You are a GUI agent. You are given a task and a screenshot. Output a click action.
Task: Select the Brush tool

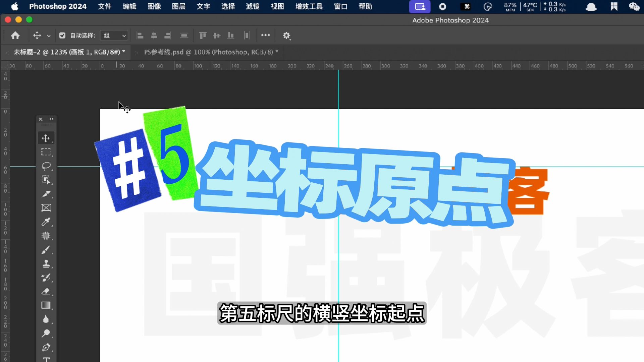coord(46,250)
